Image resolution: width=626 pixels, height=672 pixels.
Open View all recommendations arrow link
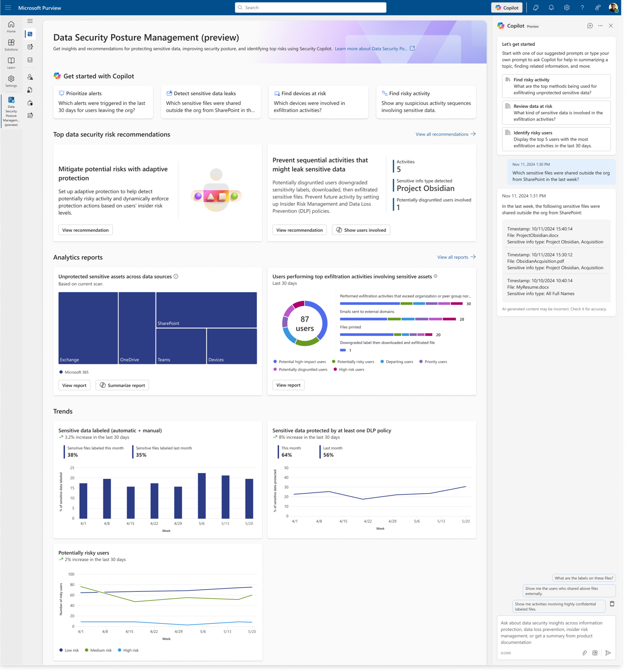tap(445, 134)
